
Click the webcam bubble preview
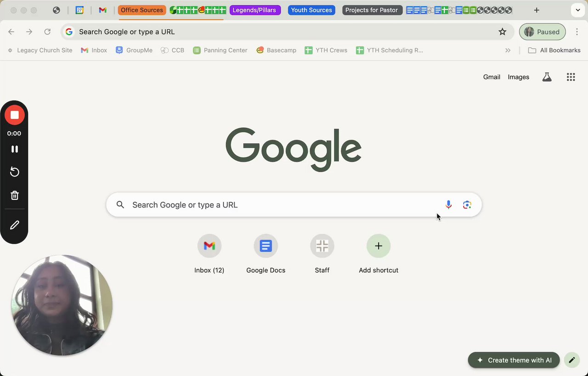point(62,305)
